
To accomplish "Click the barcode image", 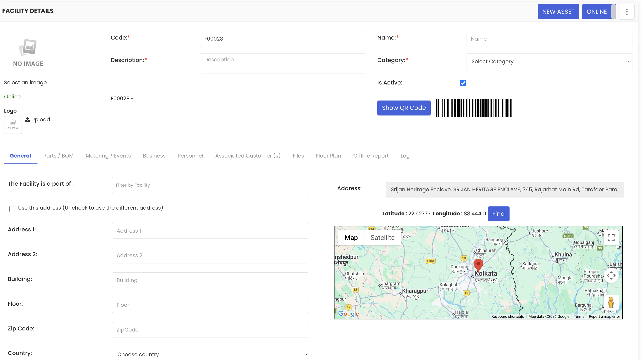I will [x=474, y=108].
